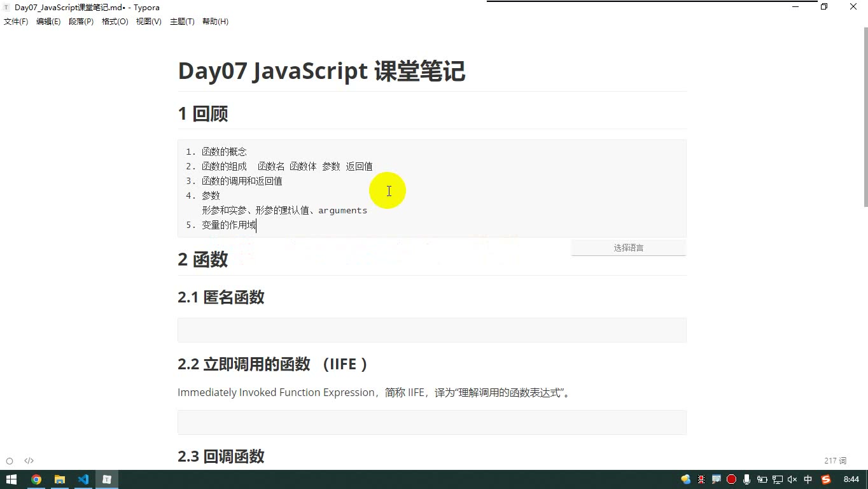Open the 段落(P) menu
The width and height of the screenshot is (868, 489).
[81, 22]
